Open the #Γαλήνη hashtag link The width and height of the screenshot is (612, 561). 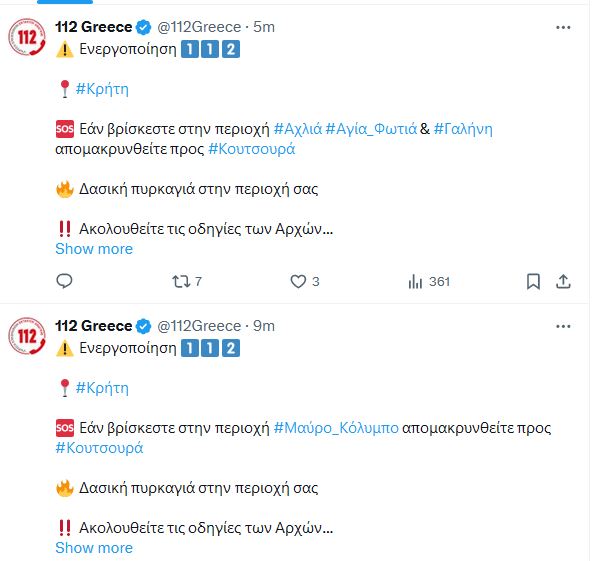(x=463, y=129)
